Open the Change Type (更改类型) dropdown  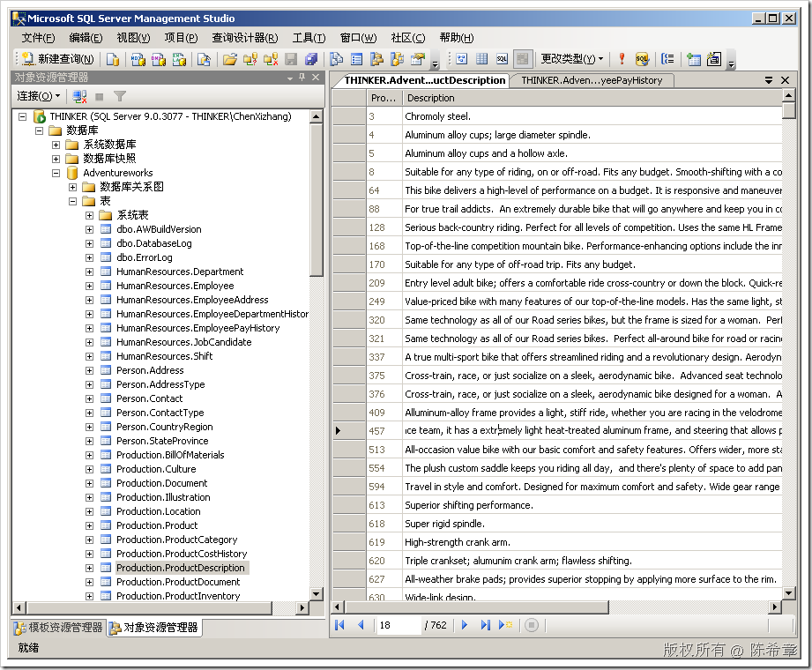coord(571,59)
